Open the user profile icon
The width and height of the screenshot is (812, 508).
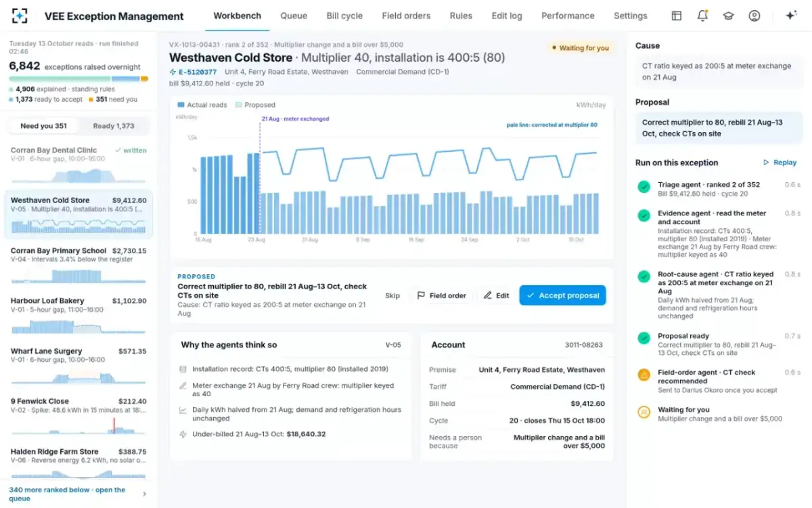coord(754,16)
